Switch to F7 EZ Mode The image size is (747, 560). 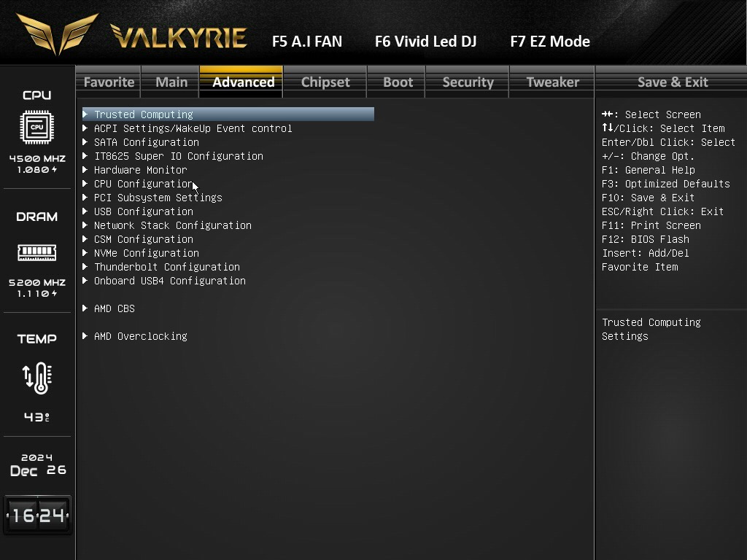coord(550,42)
